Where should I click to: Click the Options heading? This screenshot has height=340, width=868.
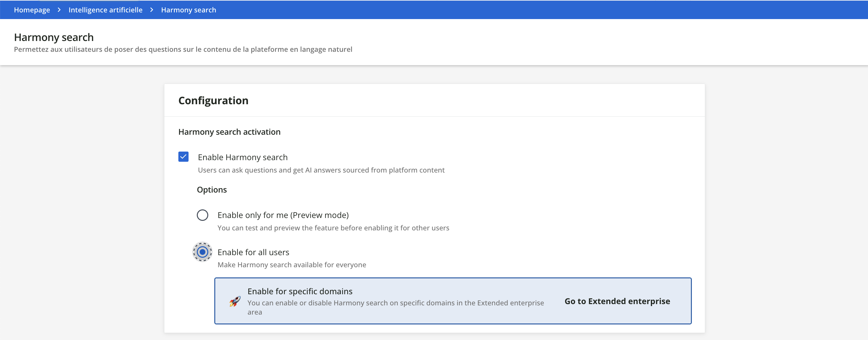coord(212,189)
